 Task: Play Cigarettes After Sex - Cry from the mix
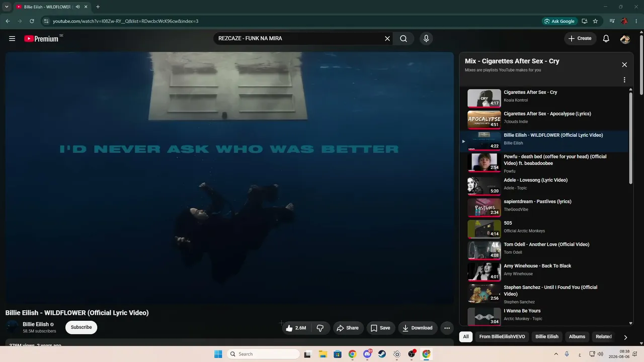tap(544, 98)
